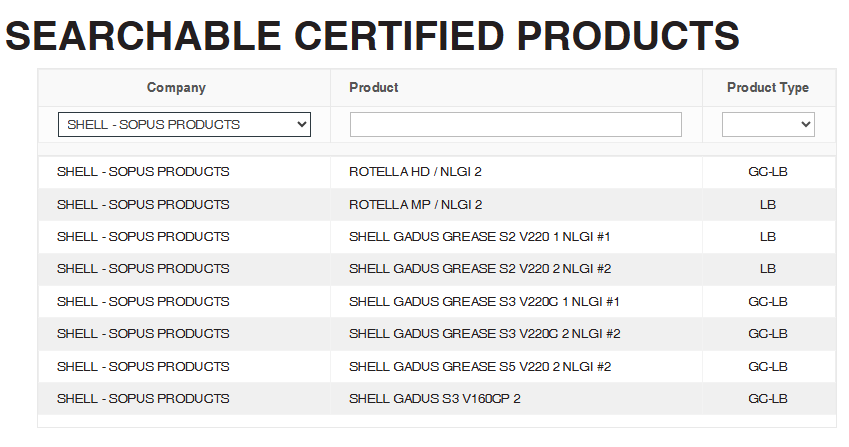849x447 pixels.
Task: Click the Product search input field
Action: [515, 125]
